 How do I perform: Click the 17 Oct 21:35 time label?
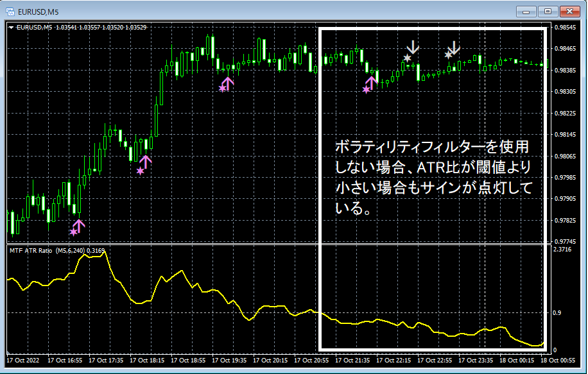pos(352,361)
